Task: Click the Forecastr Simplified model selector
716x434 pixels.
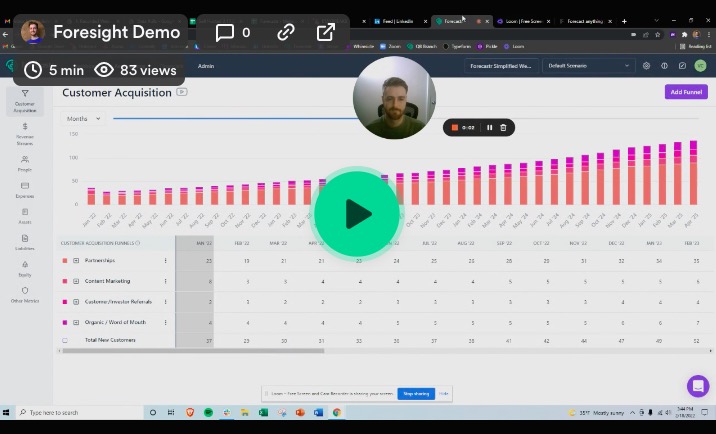Action: pos(501,66)
